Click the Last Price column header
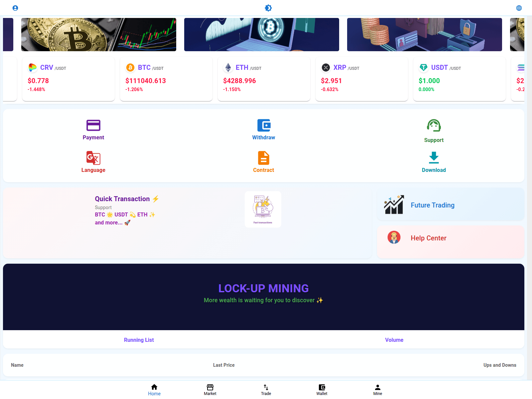532x399 pixels. 224,365
